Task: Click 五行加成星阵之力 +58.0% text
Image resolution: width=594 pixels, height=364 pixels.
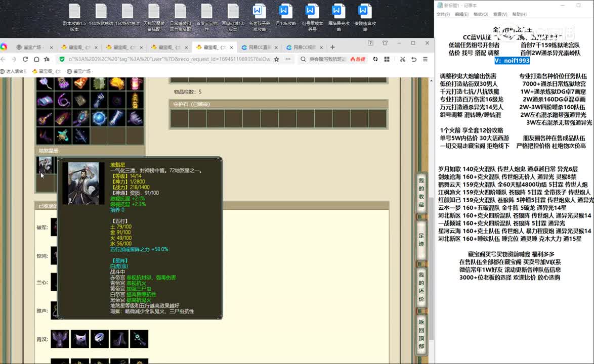Action: [x=139, y=249]
